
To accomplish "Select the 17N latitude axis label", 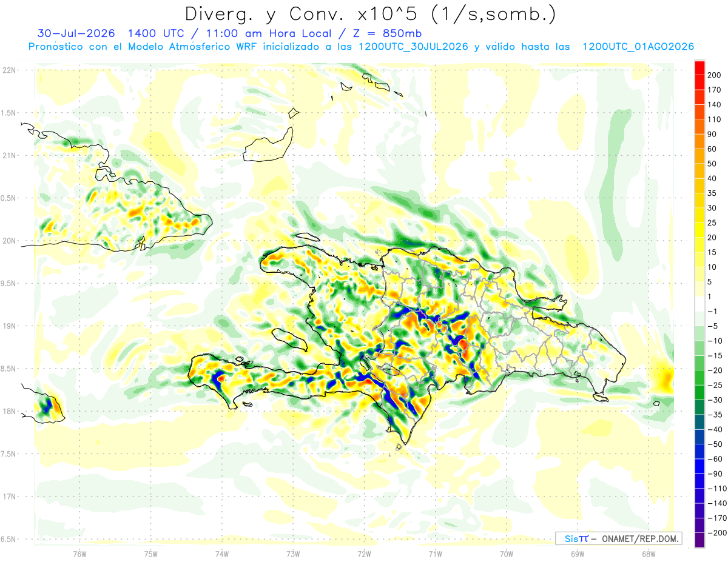I will click(x=10, y=497).
